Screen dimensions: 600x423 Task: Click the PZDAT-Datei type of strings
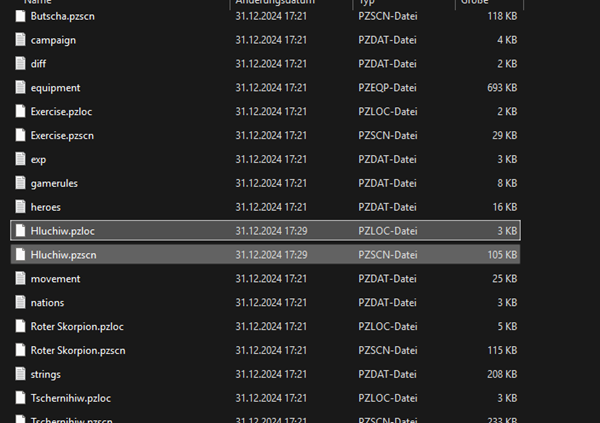click(387, 374)
